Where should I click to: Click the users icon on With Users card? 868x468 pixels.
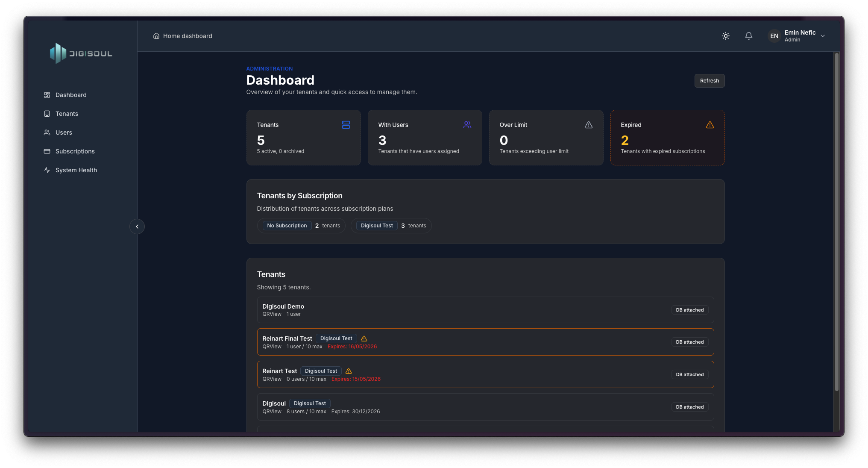coord(467,125)
